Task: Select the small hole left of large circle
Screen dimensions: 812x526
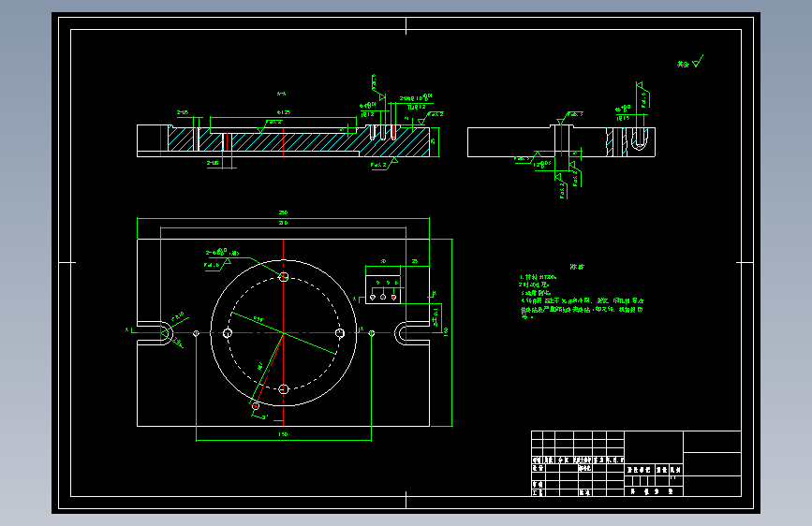Action: pos(197,333)
